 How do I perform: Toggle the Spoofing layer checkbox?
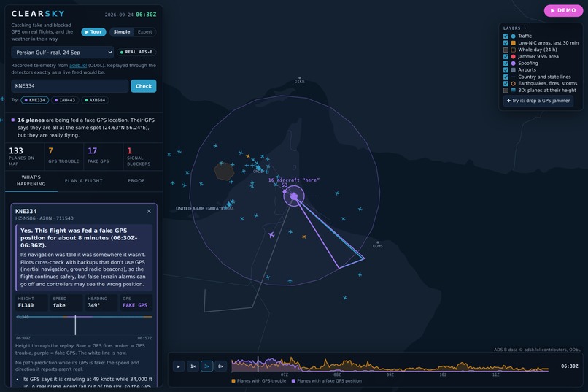pyautogui.click(x=506, y=64)
